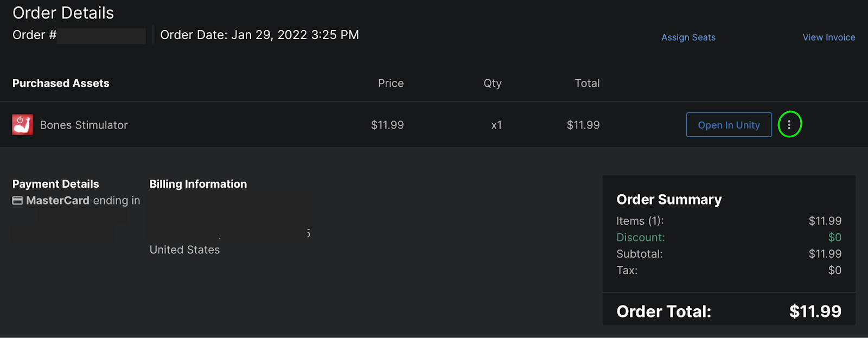Click the Price column header
The width and height of the screenshot is (868, 338).
(391, 84)
